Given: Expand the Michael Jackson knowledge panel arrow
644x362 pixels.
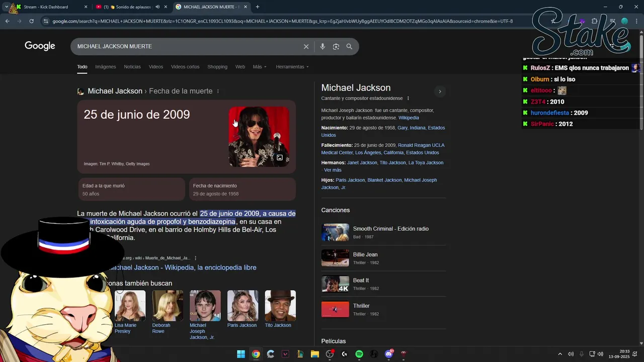Looking at the screenshot, I should click(440, 92).
